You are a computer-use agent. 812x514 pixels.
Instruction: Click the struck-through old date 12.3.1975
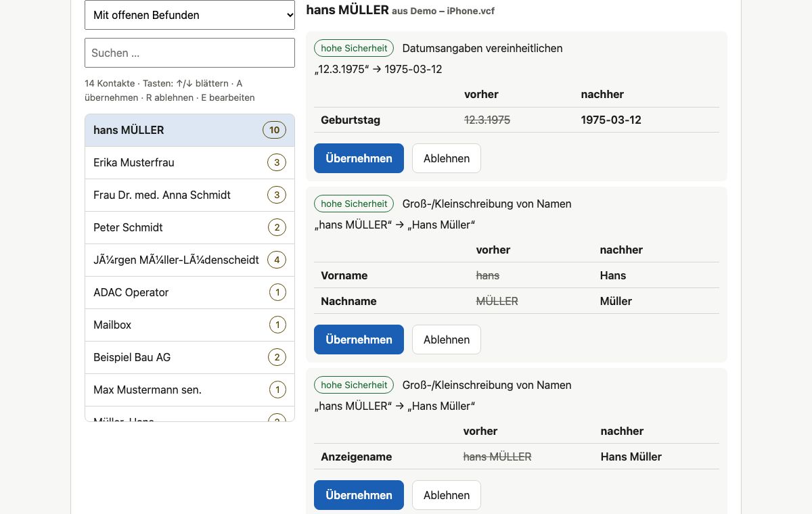(x=487, y=120)
